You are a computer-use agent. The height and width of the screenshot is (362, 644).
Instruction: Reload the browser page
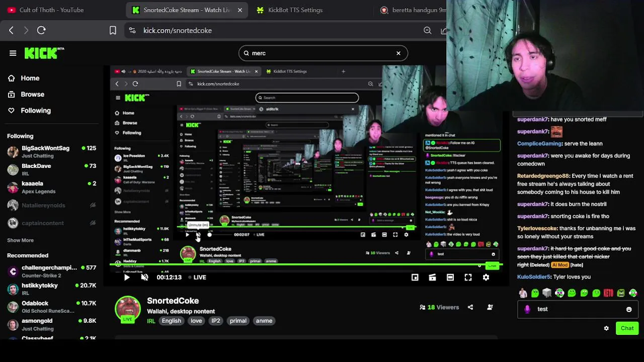coord(41,30)
